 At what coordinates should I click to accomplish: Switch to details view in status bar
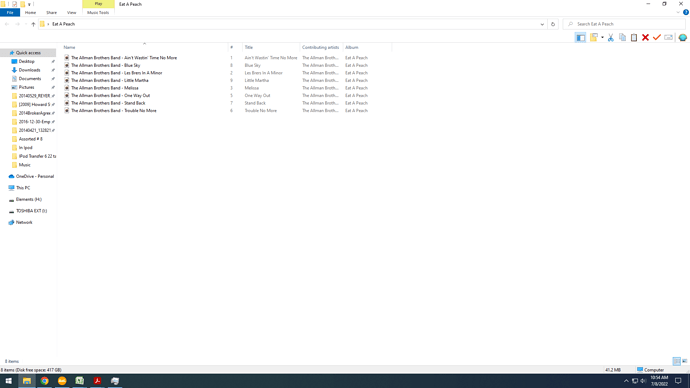pos(676,361)
